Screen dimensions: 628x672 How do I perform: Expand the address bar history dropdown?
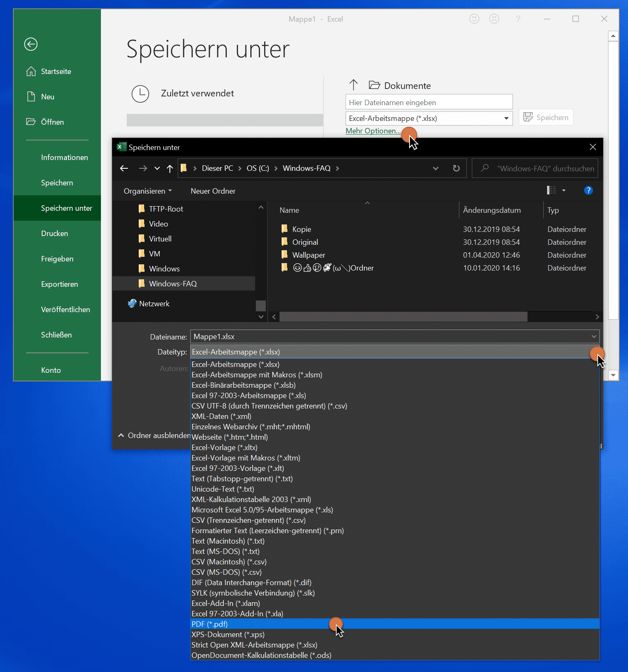[436, 168]
